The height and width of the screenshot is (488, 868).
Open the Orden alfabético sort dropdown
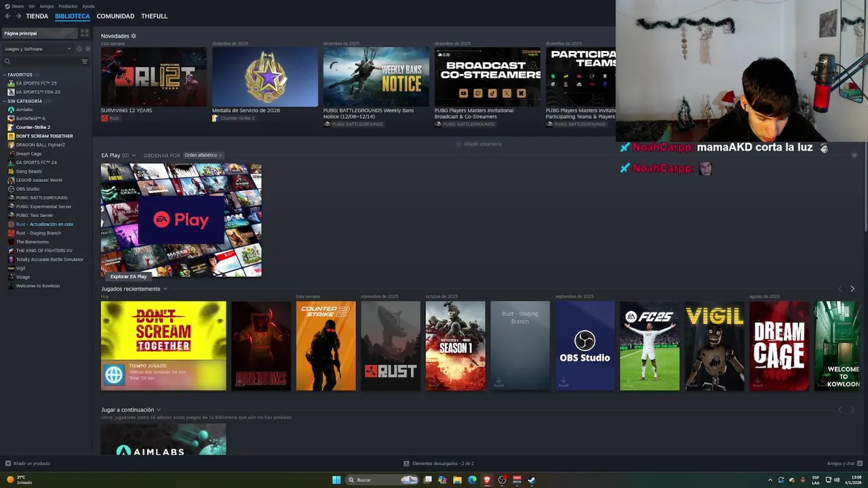(203, 155)
